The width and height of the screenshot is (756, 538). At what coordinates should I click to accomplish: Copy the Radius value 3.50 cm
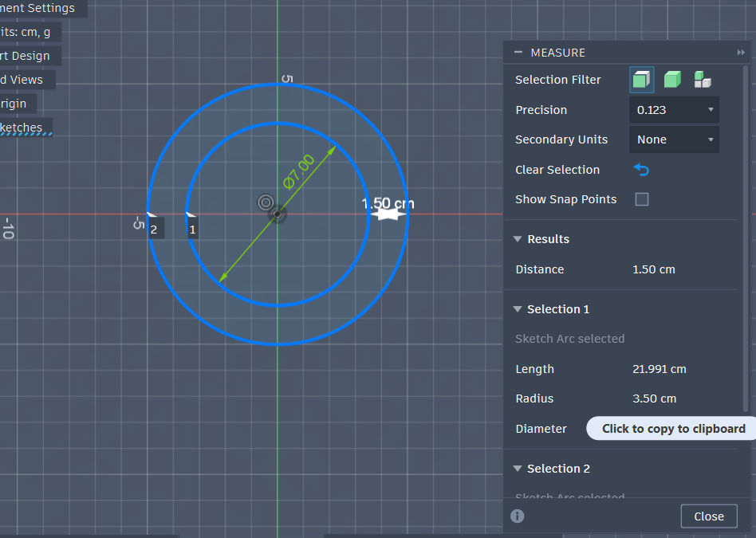[654, 399]
